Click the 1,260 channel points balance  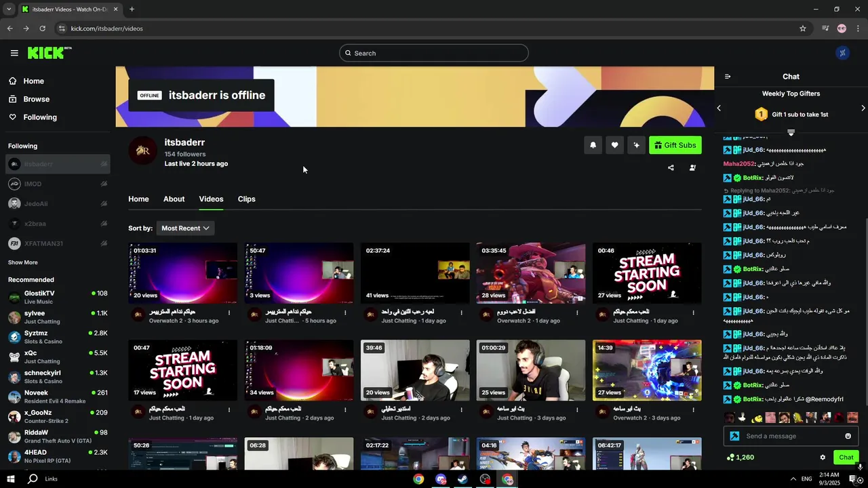click(x=740, y=457)
